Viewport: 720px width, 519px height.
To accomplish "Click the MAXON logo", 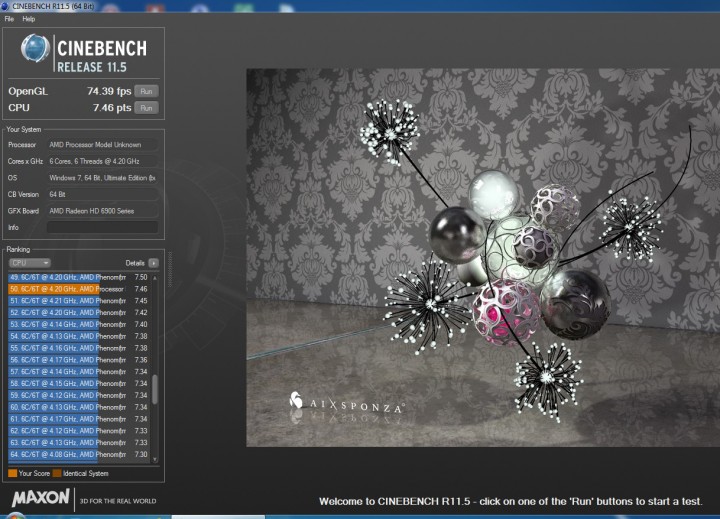I will (40, 498).
